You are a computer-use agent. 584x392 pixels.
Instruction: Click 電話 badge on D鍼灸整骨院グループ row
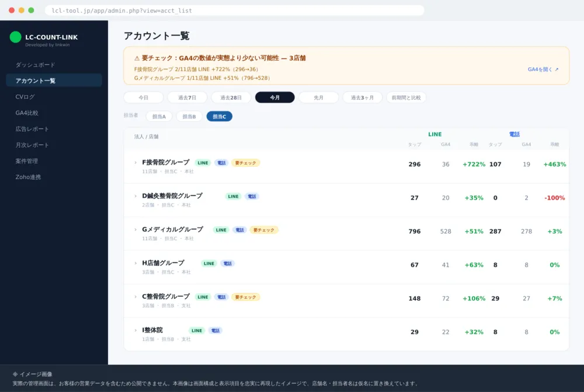(x=252, y=197)
